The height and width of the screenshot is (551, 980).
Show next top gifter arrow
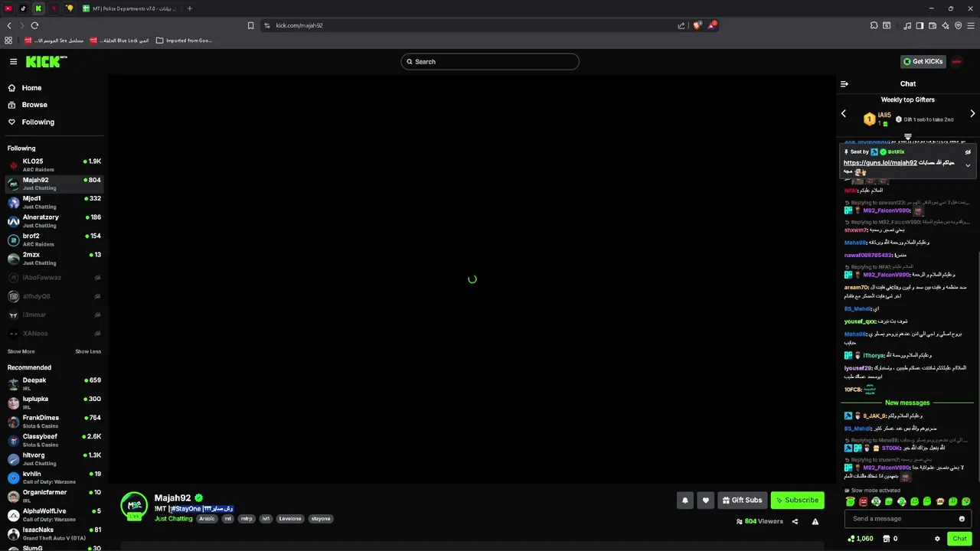click(972, 113)
